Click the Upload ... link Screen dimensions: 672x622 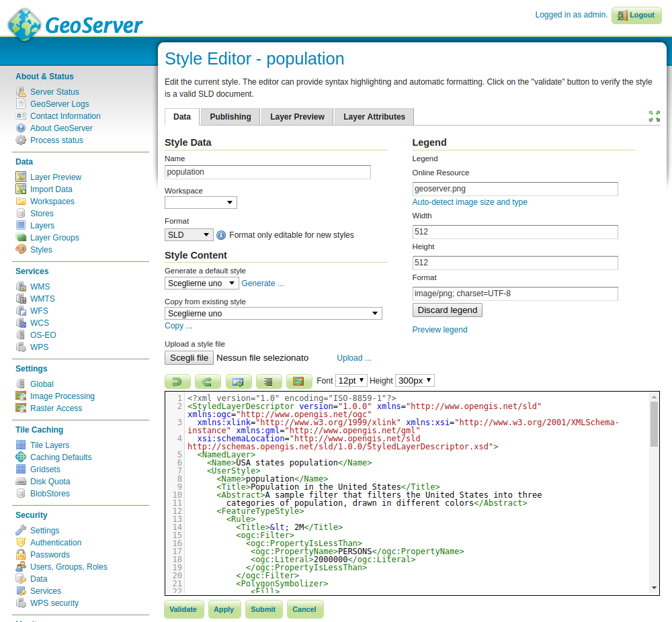click(x=354, y=358)
